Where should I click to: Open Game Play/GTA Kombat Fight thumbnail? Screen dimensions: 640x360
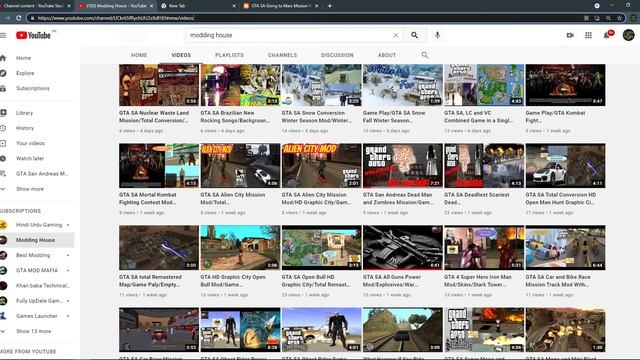(565, 85)
